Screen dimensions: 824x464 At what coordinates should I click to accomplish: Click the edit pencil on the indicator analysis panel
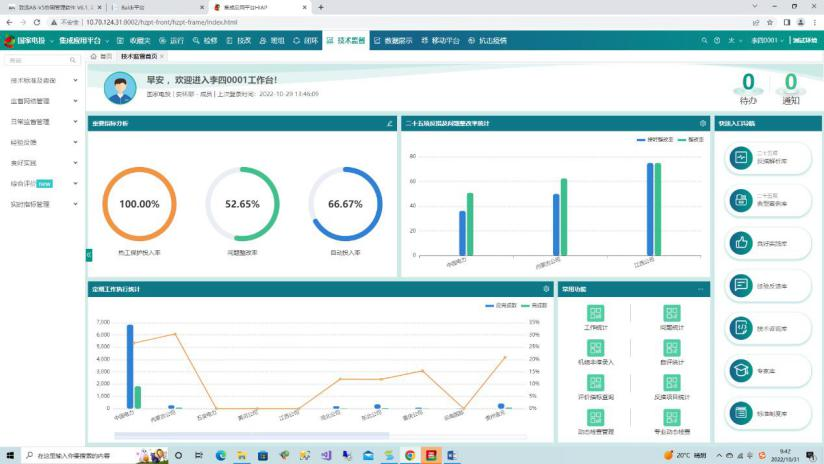(x=390, y=123)
